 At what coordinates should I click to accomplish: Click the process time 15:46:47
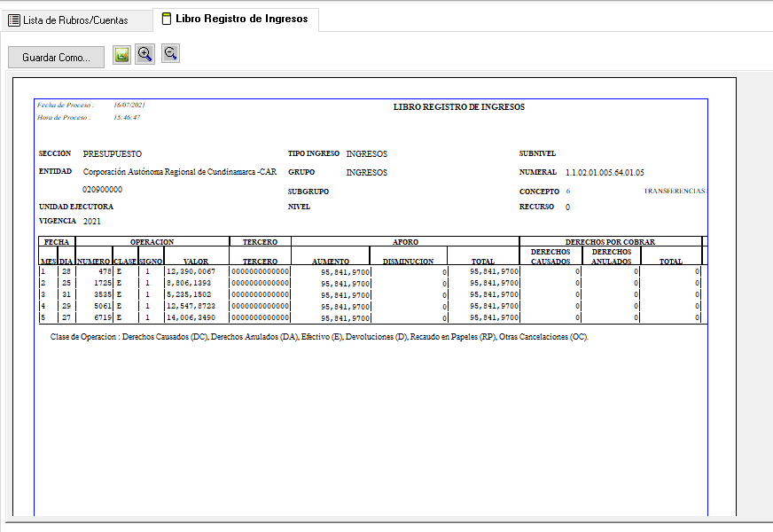coord(127,117)
